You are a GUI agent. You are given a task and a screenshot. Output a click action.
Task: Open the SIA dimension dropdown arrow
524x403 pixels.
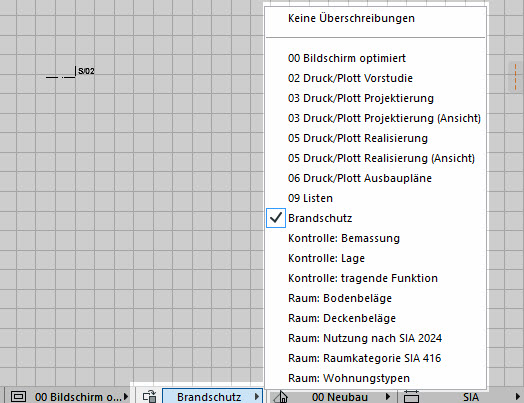(517, 397)
